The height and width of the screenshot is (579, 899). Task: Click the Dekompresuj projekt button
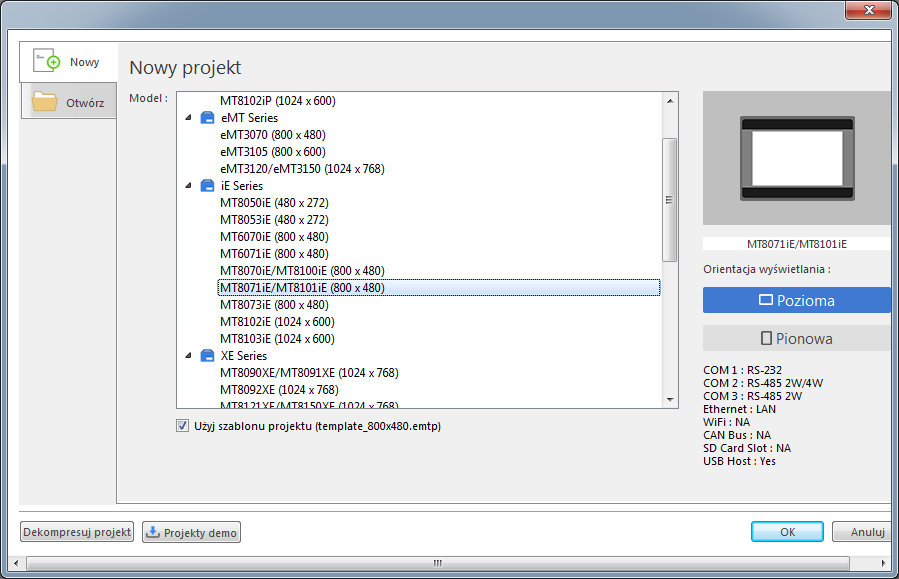click(x=77, y=532)
